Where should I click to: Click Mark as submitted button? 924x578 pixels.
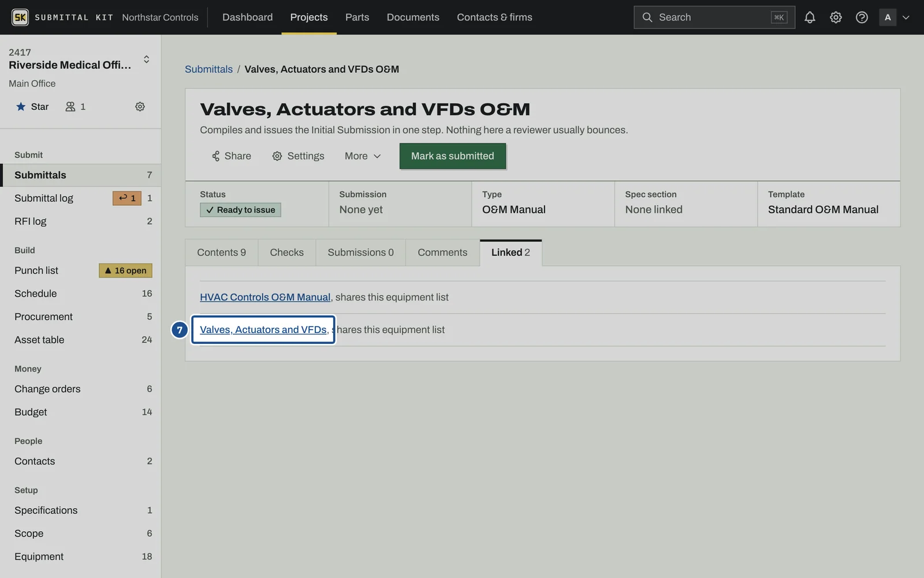453,156
